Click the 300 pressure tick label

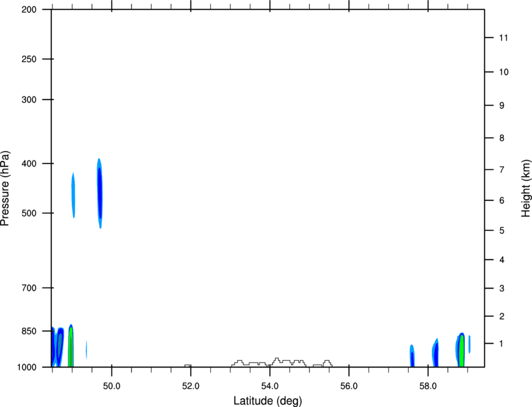[29, 100]
